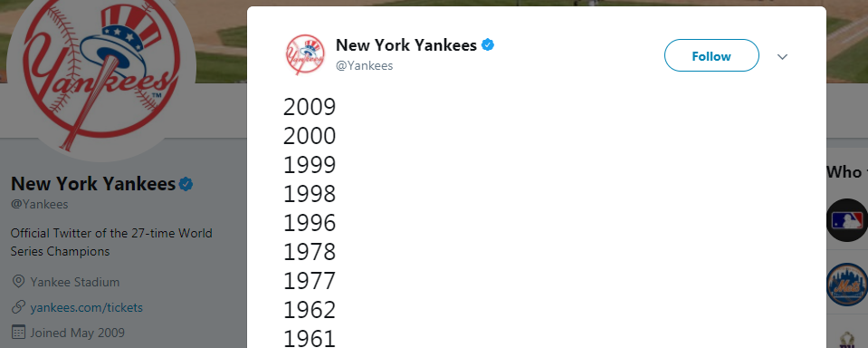This screenshot has width=868, height=348.
Task: Click the Yankee Stadium location text
Action: pyautogui.click(x=75, y=282)
